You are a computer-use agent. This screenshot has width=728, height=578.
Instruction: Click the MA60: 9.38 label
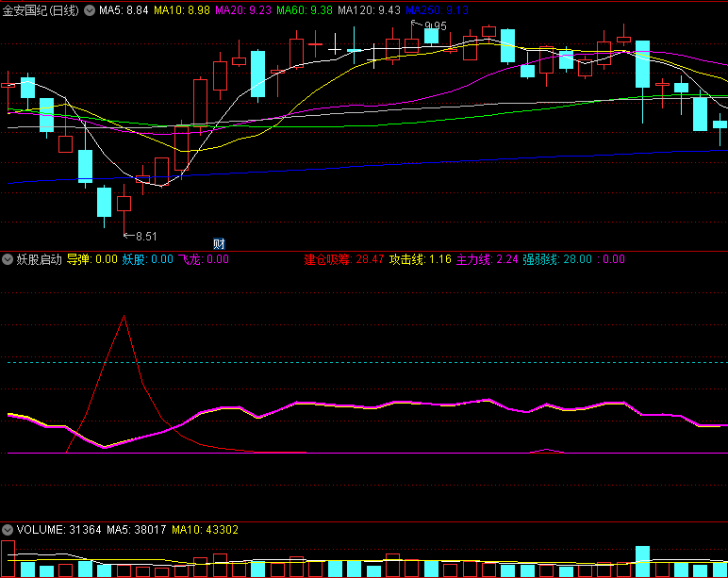(x=305, y=10)
